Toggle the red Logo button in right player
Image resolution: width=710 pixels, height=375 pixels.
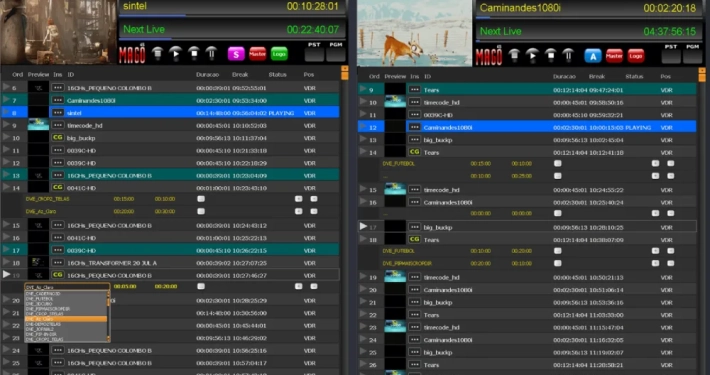tap(636, 56)
